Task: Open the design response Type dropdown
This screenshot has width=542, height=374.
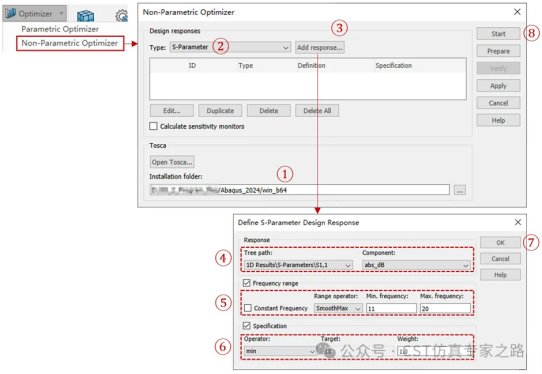Action: click(x=230, y=47)
